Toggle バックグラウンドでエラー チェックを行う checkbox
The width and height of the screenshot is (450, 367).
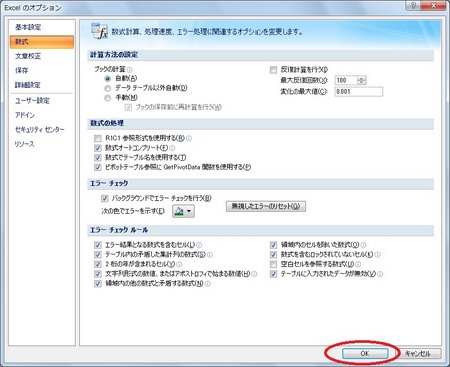click(x=105, y=198)
